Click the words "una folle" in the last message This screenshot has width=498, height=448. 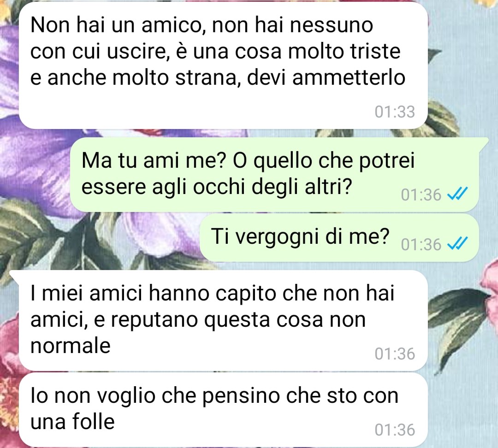click(x=73, y=422)
